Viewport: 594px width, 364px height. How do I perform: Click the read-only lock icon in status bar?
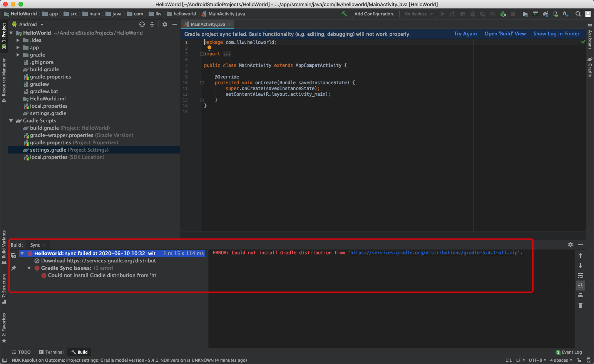click(579, 360)
